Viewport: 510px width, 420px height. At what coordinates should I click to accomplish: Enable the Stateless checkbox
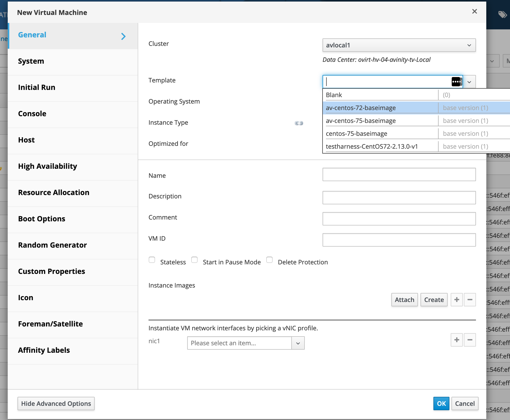[x=152, y=260]
